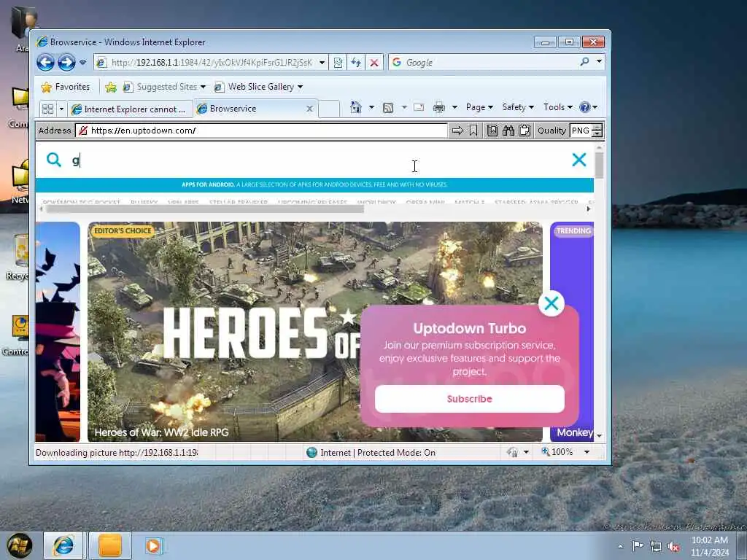This screenshot has width=747, height=560.
Task: Click the Subscribe button
Action: pos(469,399)
